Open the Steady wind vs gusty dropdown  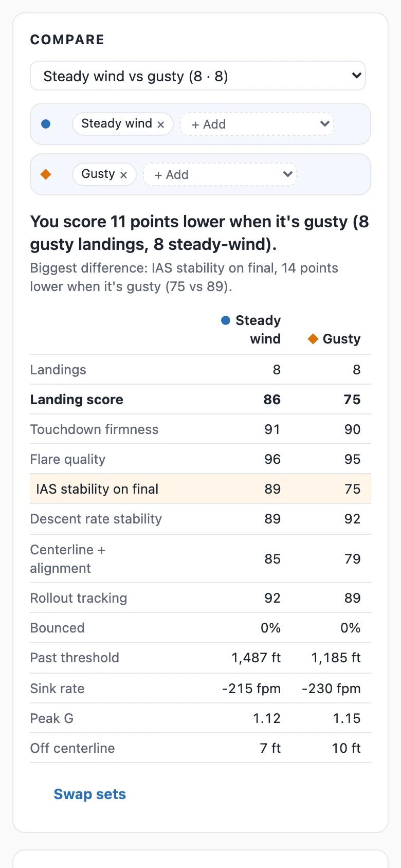(x=198, y=76)
